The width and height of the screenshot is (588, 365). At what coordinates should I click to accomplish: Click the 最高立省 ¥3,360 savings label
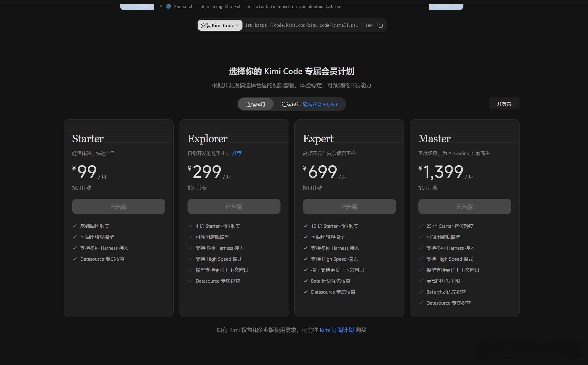(319, 105)
